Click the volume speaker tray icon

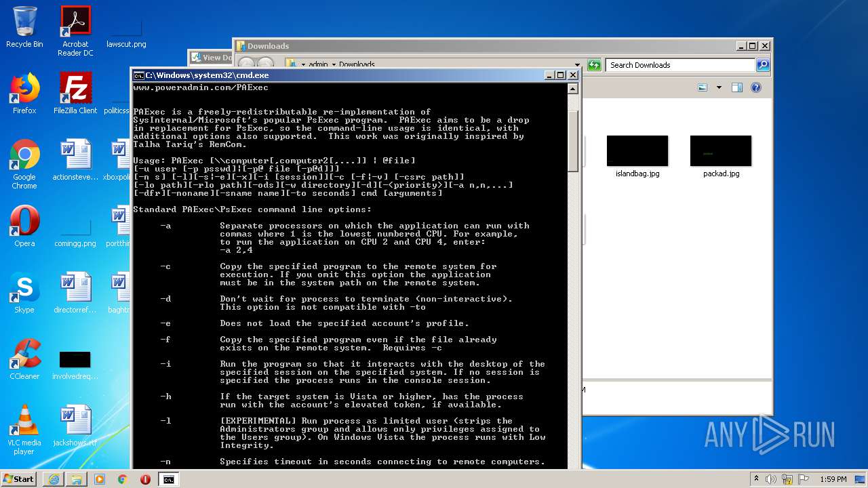(x=770, y=479)
